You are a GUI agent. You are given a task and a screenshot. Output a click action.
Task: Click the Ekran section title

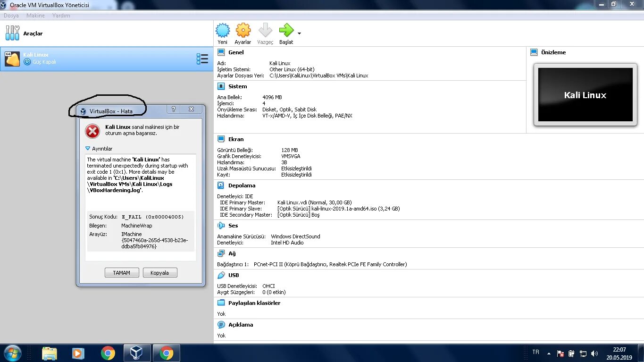[236, 139]
